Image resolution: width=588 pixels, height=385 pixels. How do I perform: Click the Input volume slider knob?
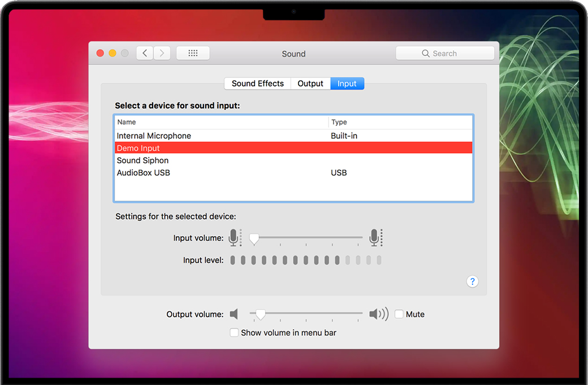(254, 239)
